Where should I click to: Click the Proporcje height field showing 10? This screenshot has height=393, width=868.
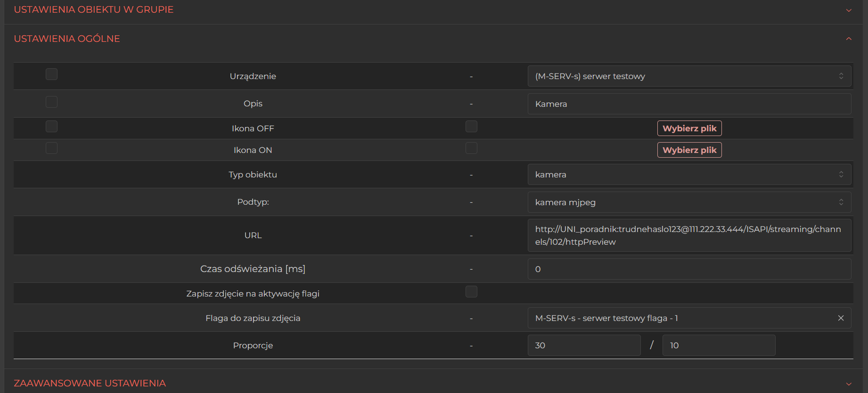pos(719,345)
